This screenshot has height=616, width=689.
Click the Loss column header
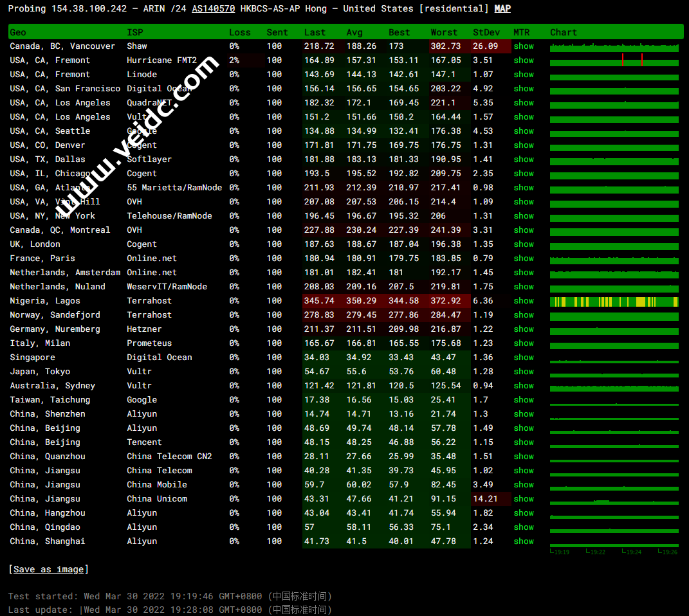(x=240, y=32)
